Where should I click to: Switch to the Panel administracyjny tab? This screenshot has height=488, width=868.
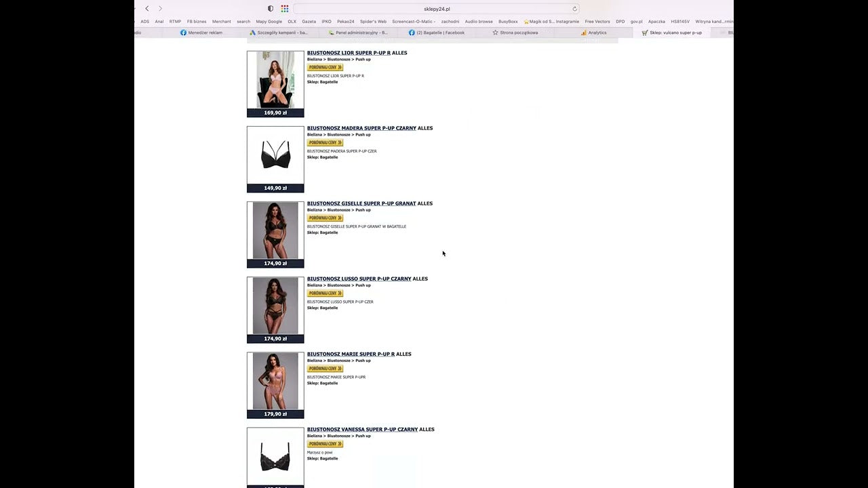tap(358, 33)
